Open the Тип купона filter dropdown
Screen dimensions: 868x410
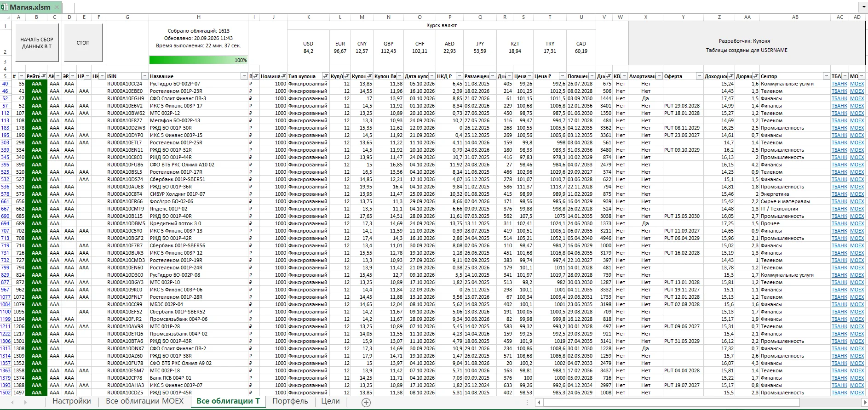coord(326,76)
